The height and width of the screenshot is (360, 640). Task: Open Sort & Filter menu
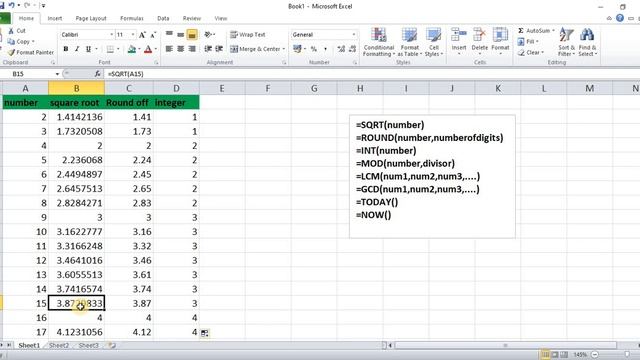pos(566,42)
